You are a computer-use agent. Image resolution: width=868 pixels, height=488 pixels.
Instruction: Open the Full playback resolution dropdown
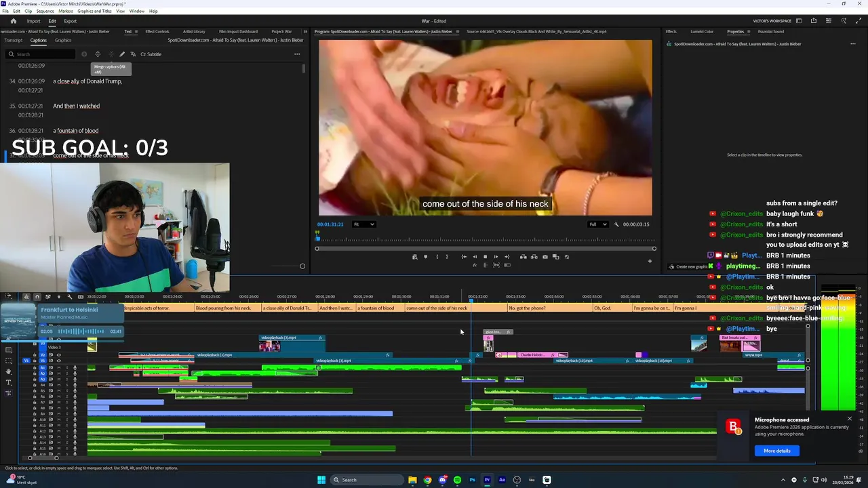tap(597, 224)
